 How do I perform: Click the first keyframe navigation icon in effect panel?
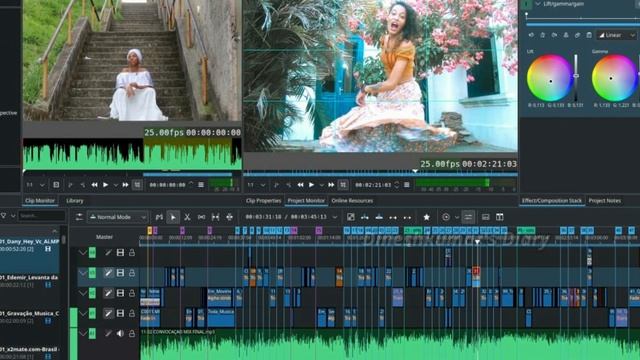tap(531, 35)
